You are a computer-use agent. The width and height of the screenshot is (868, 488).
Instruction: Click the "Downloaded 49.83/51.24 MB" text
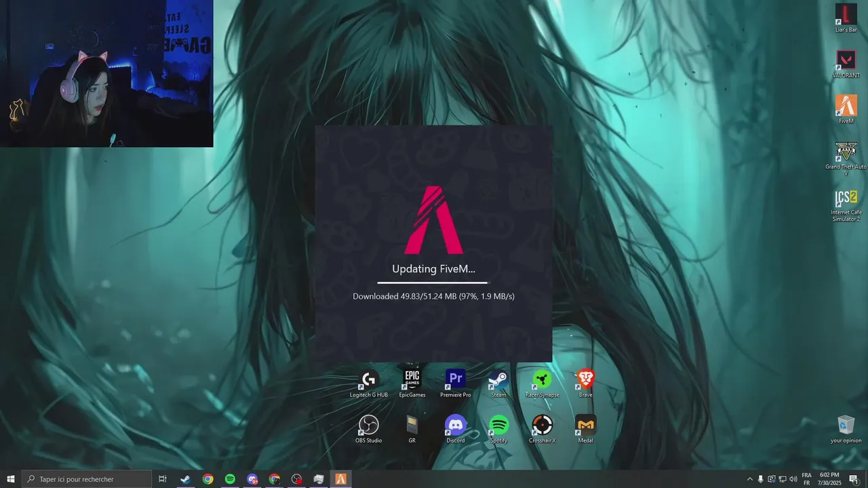(x=404, y=296)
